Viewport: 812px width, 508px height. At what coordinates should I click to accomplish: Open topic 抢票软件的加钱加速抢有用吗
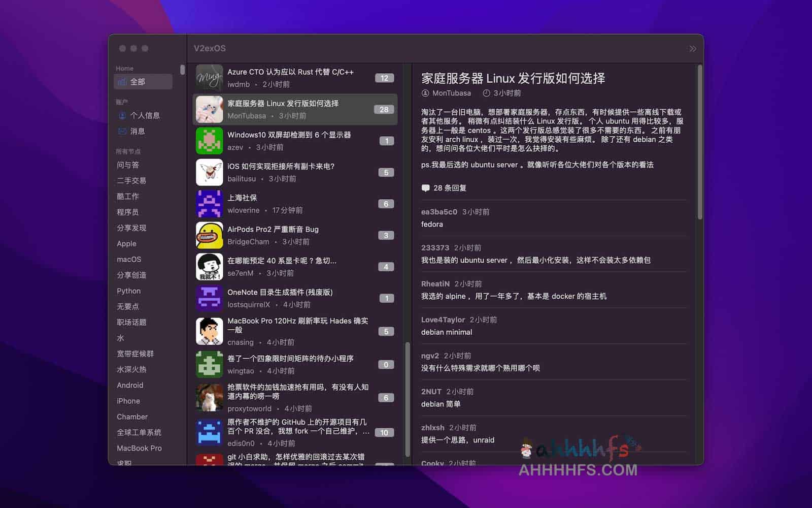pyautogui.click(x=298, y=392)
